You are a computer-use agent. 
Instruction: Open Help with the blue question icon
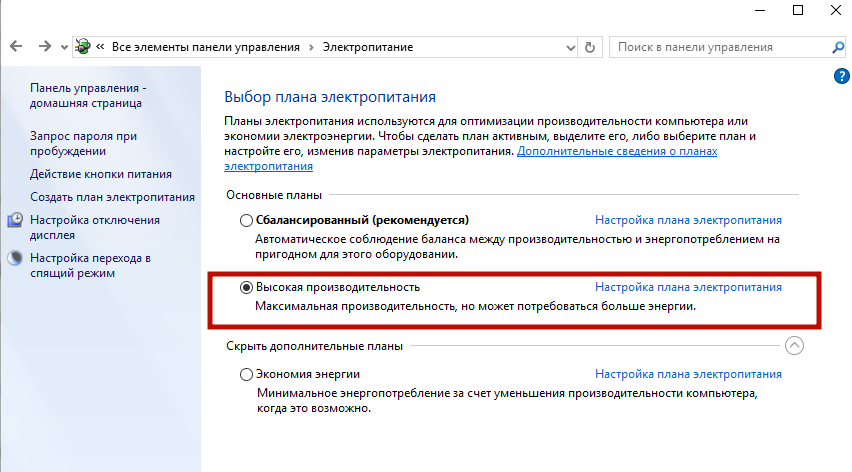(x=841, y=76)
